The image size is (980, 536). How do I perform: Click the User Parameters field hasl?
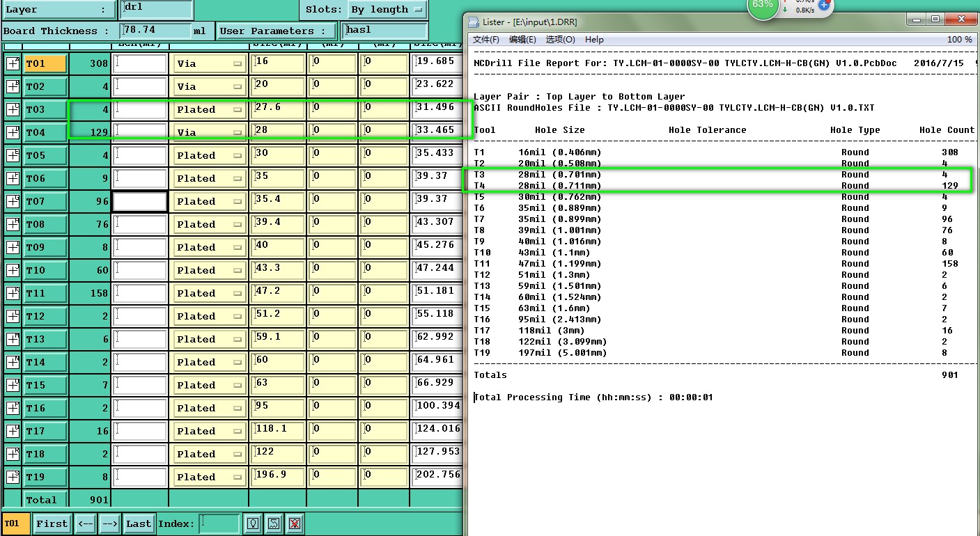click(384, 31)
